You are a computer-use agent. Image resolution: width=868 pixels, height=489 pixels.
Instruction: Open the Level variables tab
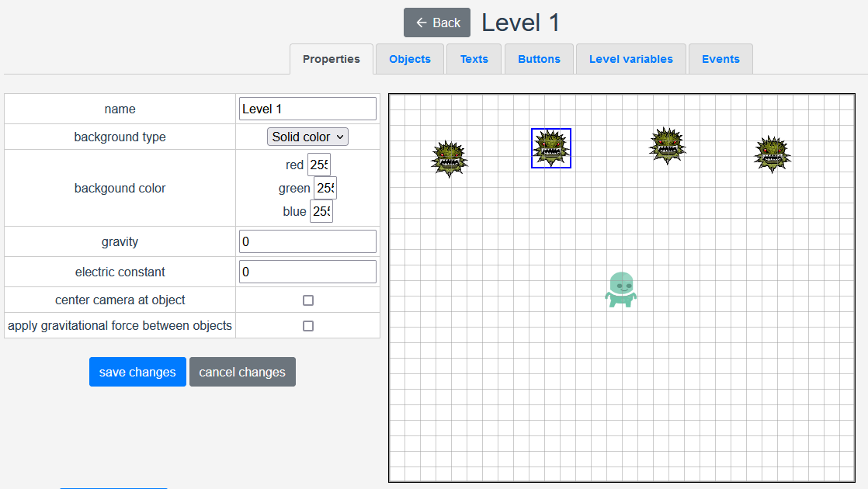pos(630,59)
